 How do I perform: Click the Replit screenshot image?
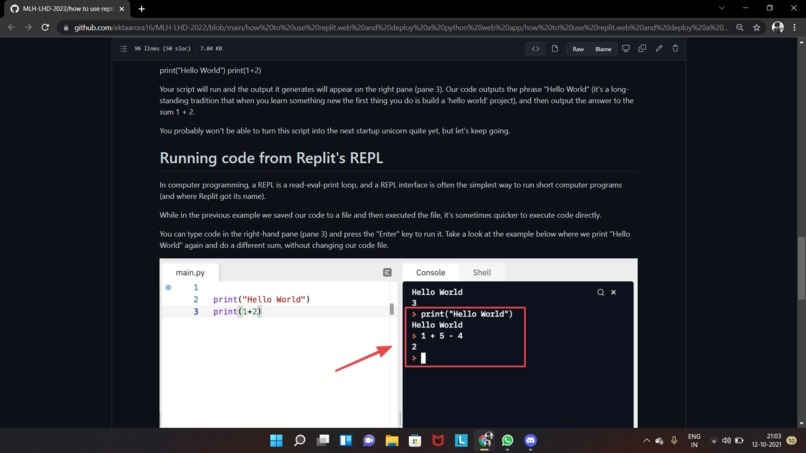tap(398, 343)
